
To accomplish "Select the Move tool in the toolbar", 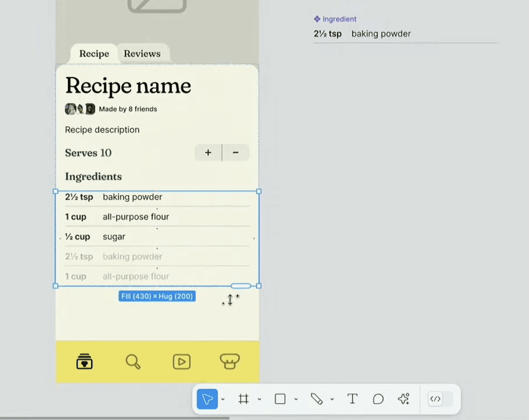I will click(208, 399).
